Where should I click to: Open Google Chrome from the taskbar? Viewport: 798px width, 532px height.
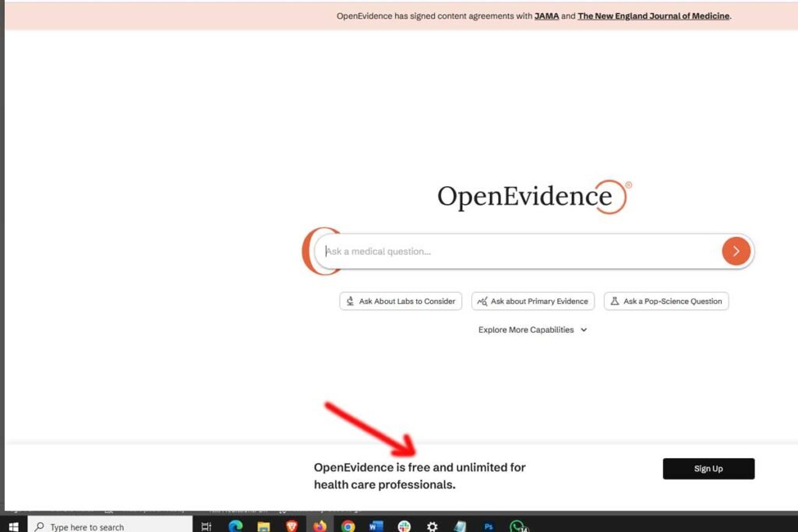348,526
